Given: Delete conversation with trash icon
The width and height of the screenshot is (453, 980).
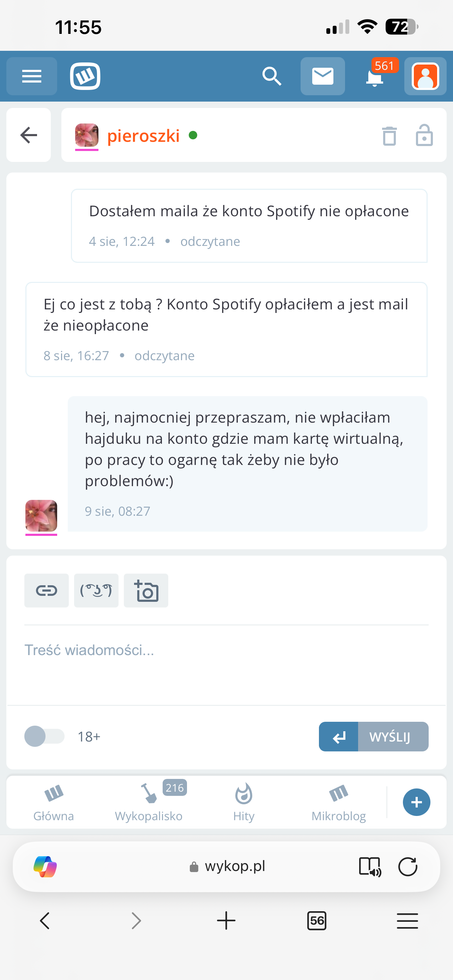Looking at the screenshot, I should (389, 135).
